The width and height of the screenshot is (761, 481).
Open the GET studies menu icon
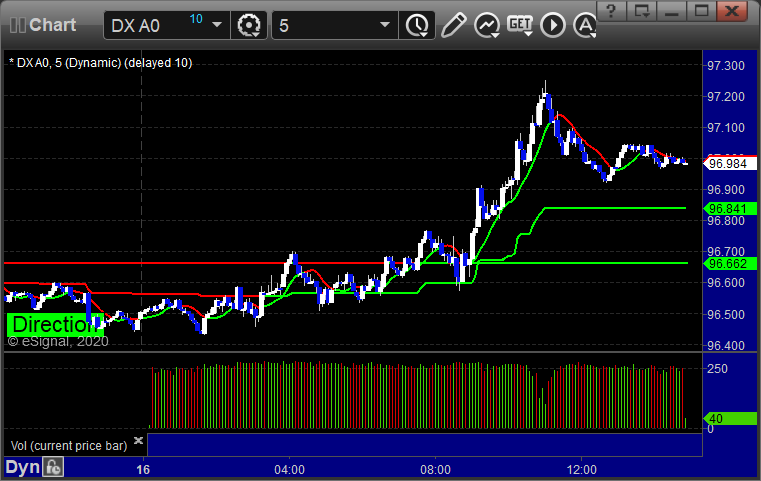(520, 25)
